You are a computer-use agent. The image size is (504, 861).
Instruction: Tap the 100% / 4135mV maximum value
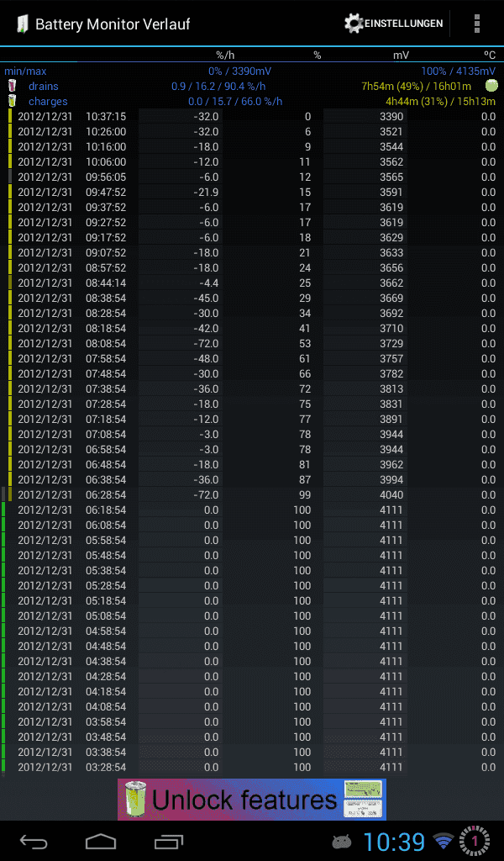(x=458, y=71)
